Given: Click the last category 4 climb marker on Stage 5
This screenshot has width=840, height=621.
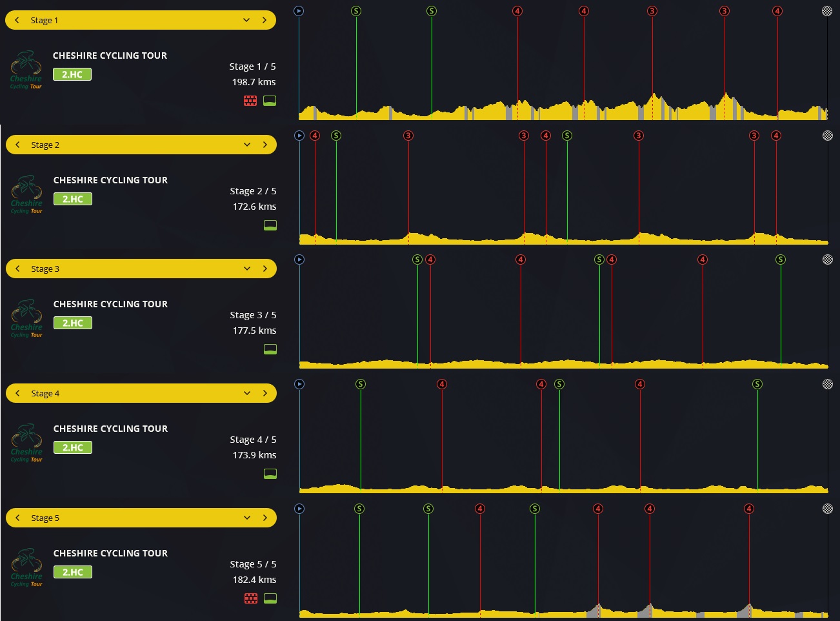Looking at the screenshot, I should point(749,509).
